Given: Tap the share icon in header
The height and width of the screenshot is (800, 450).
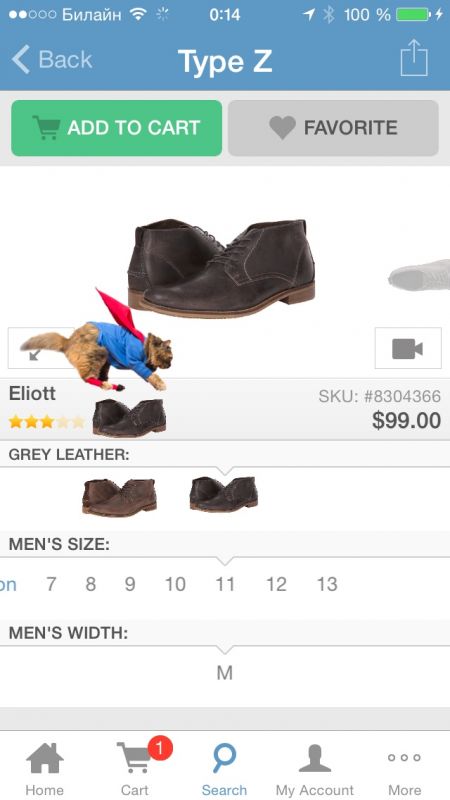Looking at the screenshot, I should pos(414,58).
